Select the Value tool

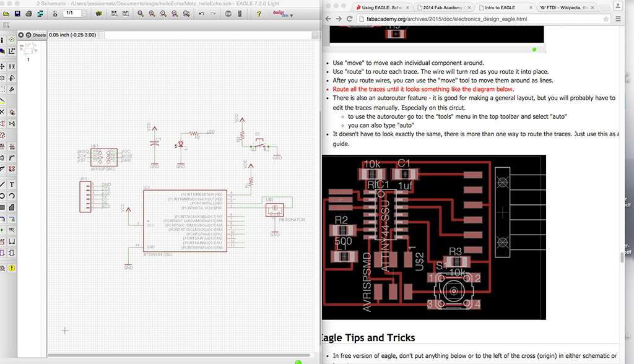[x=12, y=147]
